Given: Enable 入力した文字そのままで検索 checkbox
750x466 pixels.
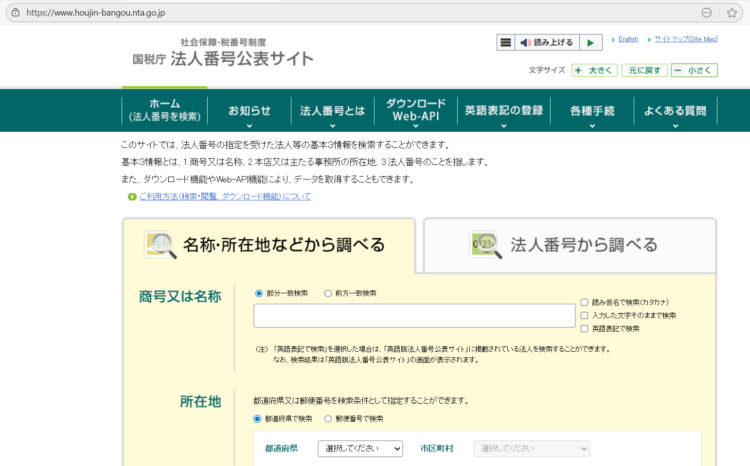Looking at the screenshot, I should click(584, 315).
